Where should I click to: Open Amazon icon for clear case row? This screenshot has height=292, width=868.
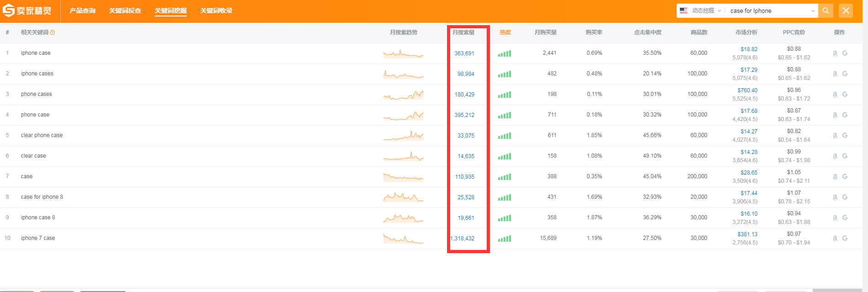(835, 156)
